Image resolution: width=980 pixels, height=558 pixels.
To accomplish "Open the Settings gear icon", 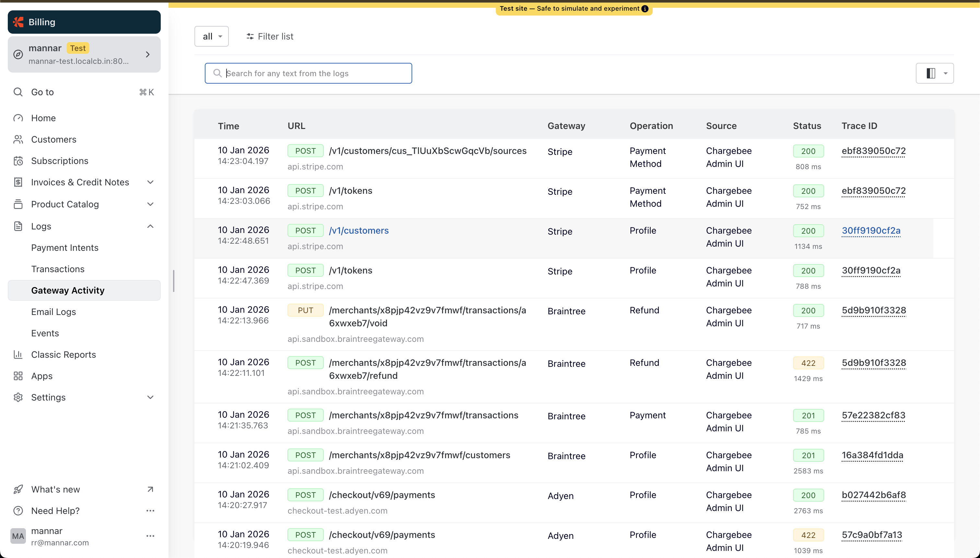I will point(18,397).
